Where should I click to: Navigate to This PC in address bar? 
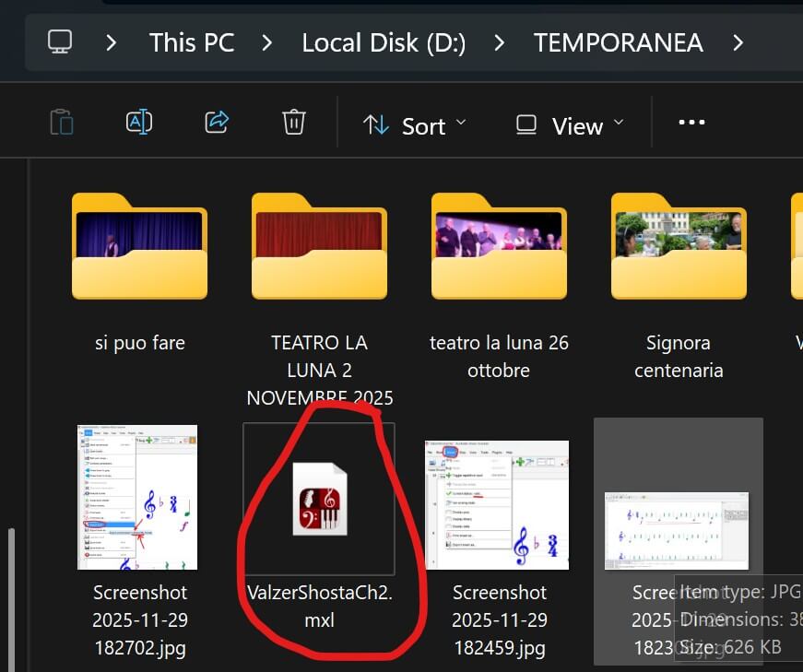coord(192,42)
